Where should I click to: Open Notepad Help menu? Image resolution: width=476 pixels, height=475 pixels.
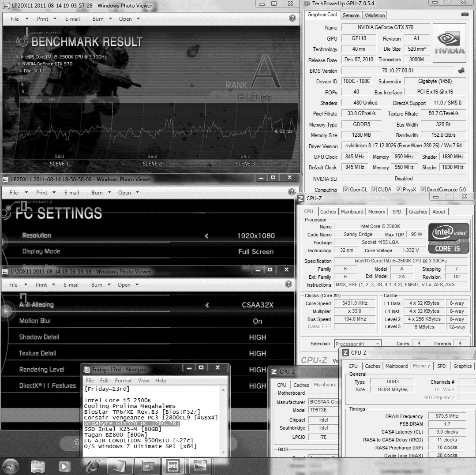[x=161, y=380]
